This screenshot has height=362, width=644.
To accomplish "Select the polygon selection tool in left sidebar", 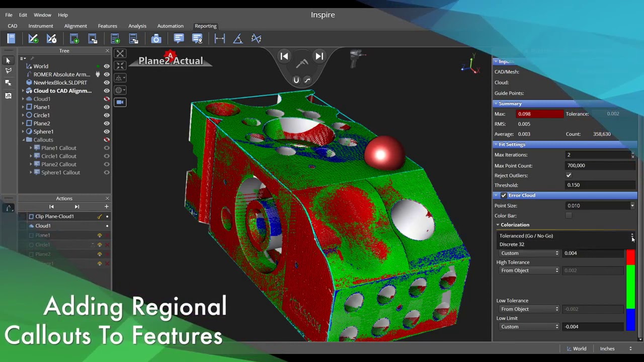I will (8, 71).
